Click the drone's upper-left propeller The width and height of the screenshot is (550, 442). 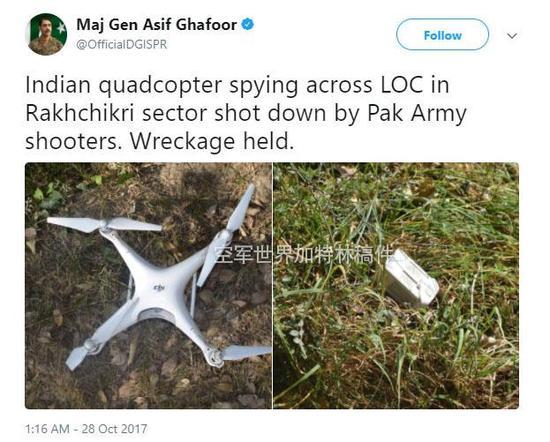coord(104,225)
